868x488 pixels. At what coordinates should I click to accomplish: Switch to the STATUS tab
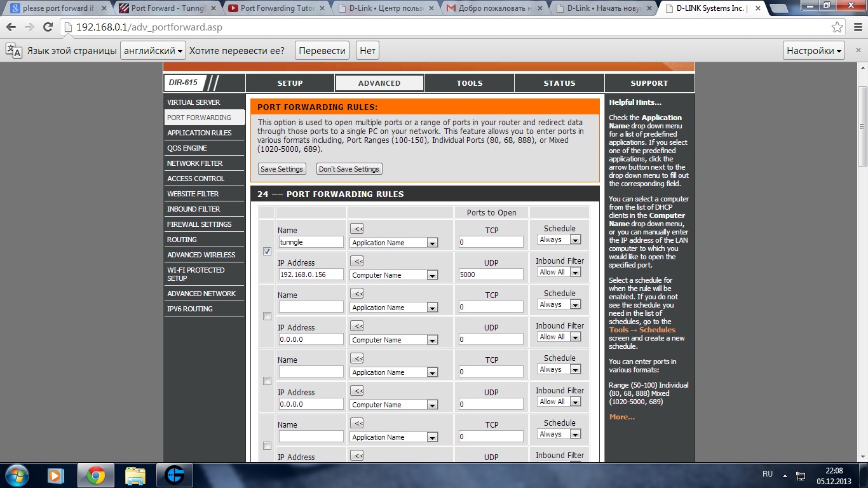tap(559, 83)
